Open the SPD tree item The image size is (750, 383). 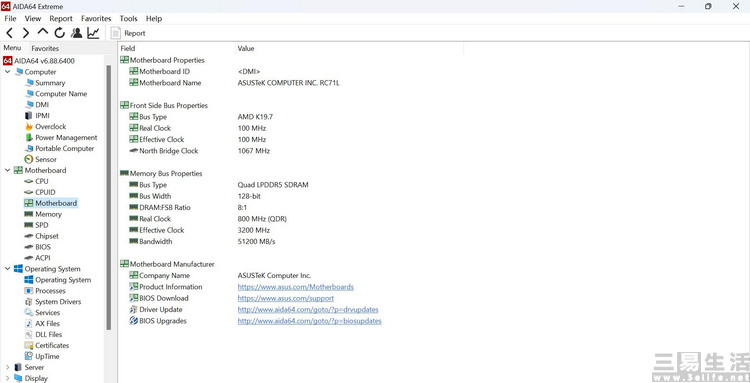36,225
